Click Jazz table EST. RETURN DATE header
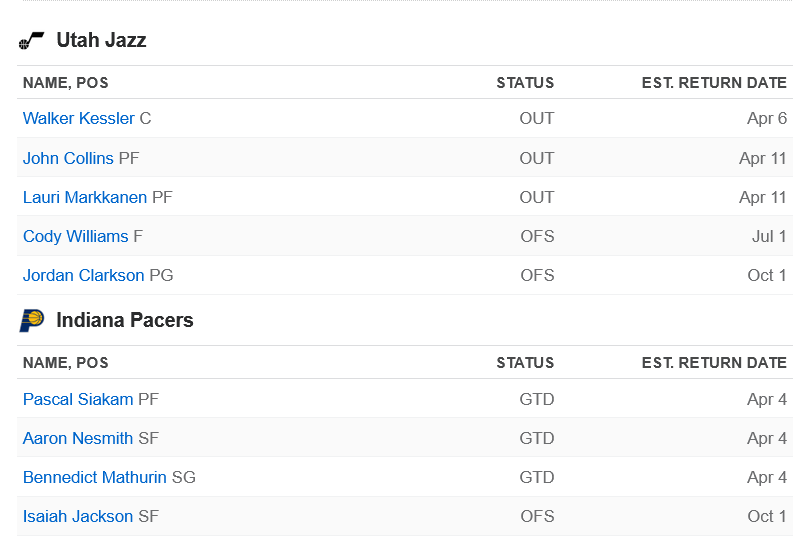Screen dimensions: 809x549 [x=714, y=83]
